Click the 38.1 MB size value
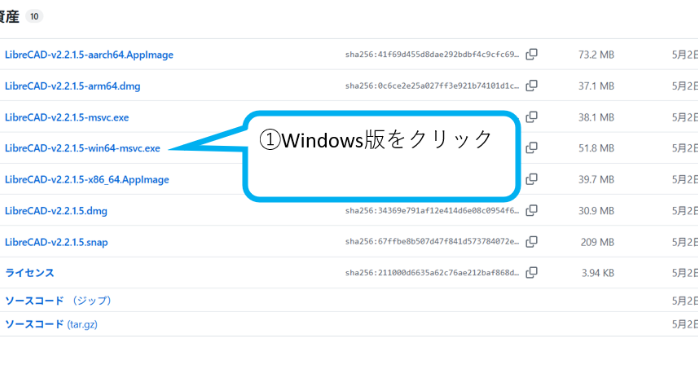Screen dimensions: 698x365 click(x=596, y=118)
